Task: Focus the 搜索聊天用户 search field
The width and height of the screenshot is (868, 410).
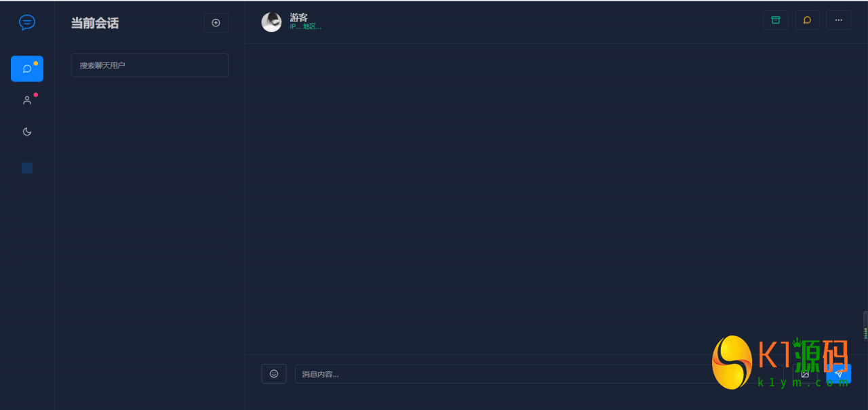Action: (150, 65)
